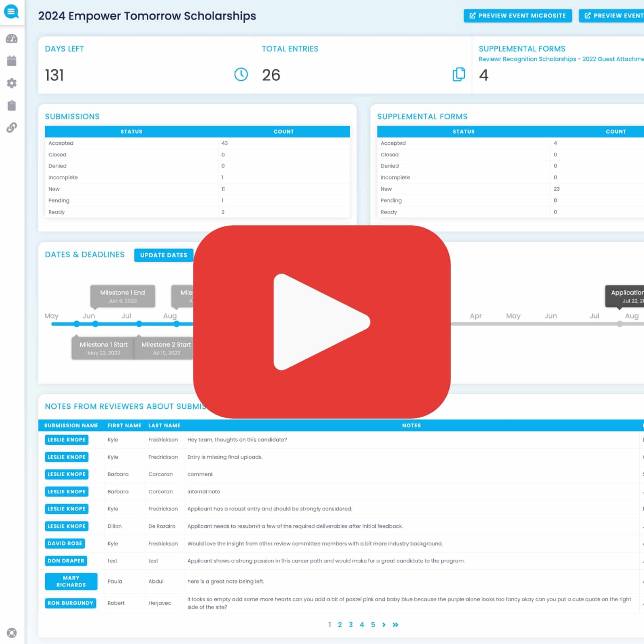Click the copy icon in Total Entries
The width and height of the screenshot is (644, 644).
(459, 74)
